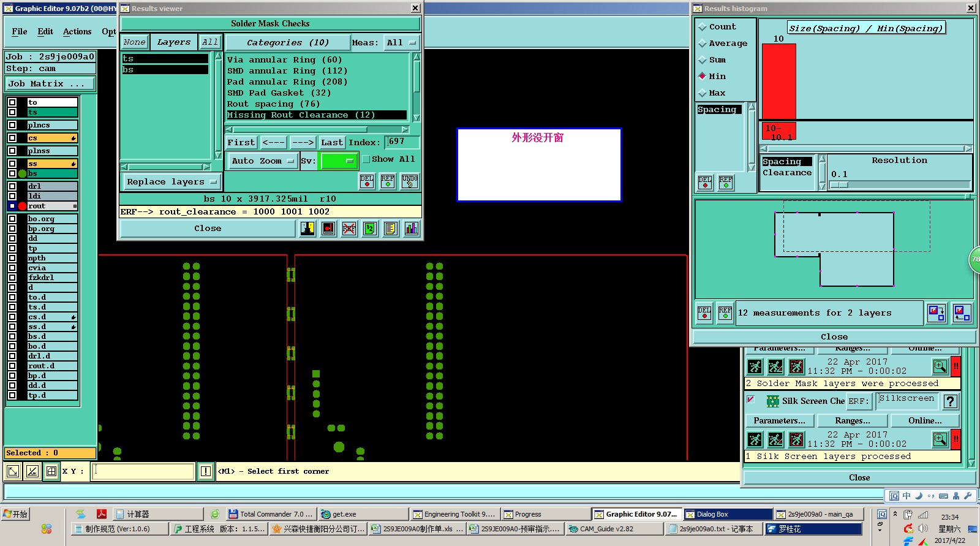Click the red 10 histogram bar
The image size is (980, 546).
(x=778, y=82)
